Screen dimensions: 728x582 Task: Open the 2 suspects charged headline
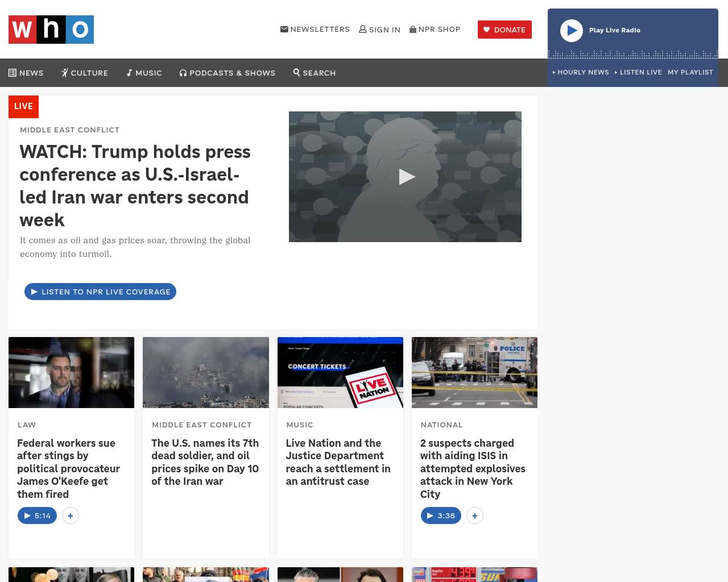473,468
